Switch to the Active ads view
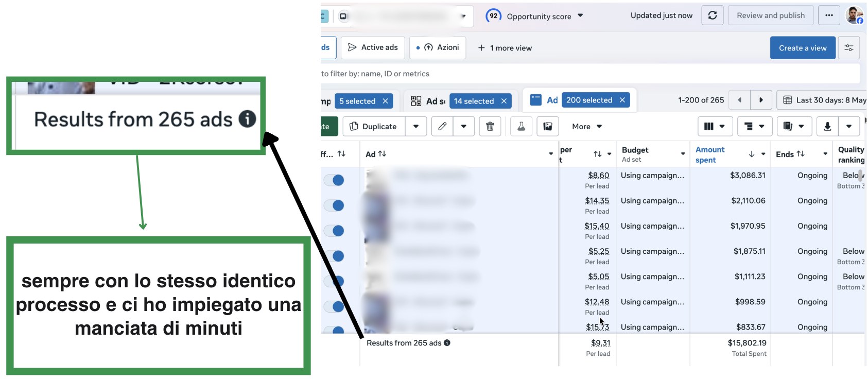 coord(373,47)
